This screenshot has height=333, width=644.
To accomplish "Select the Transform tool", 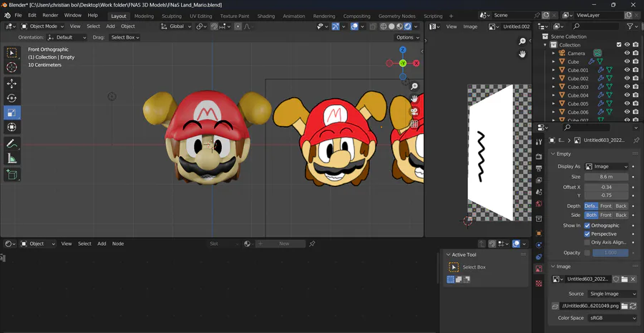I will pyautogui.click(x=12, y=127).
